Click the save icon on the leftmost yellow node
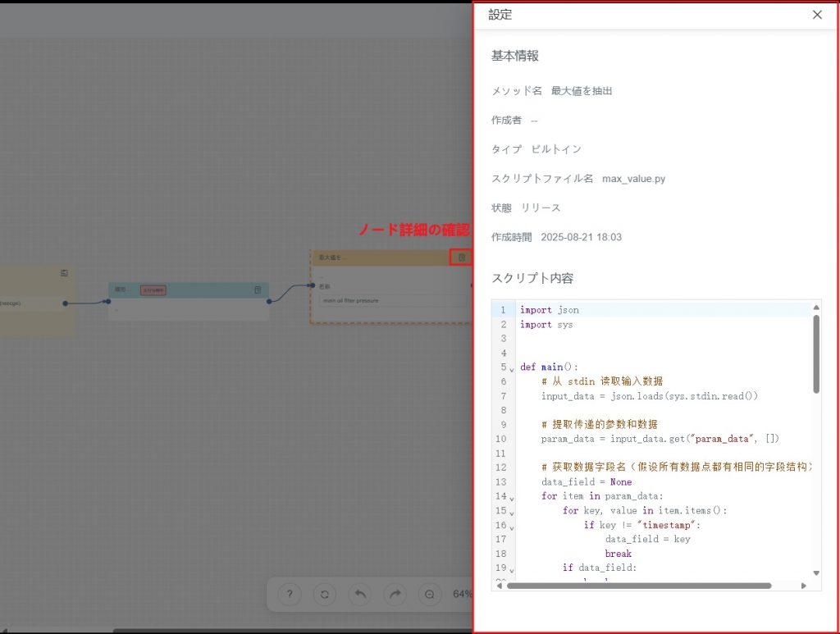This screenshot has height=634, width=840. tap(64, 273)
